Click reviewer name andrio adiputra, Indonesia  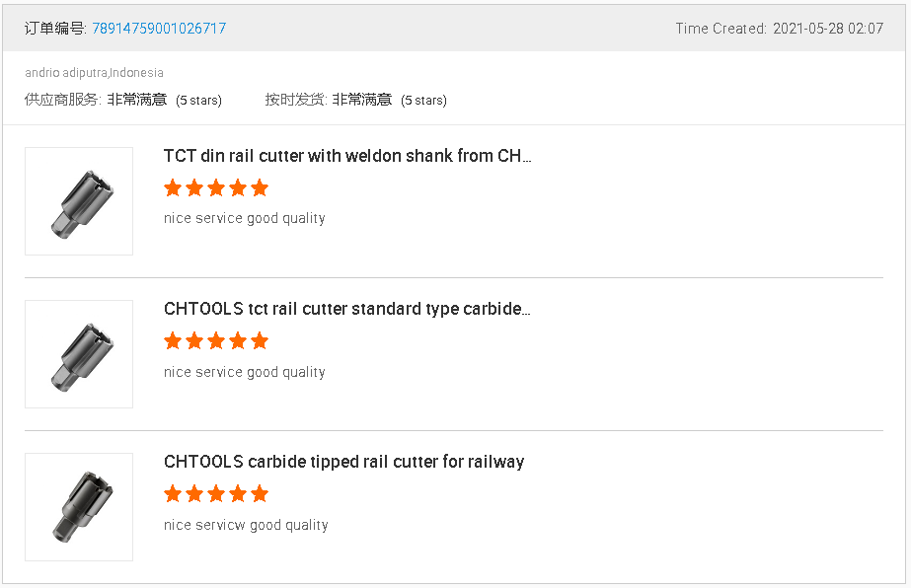[x=94, y=73]
